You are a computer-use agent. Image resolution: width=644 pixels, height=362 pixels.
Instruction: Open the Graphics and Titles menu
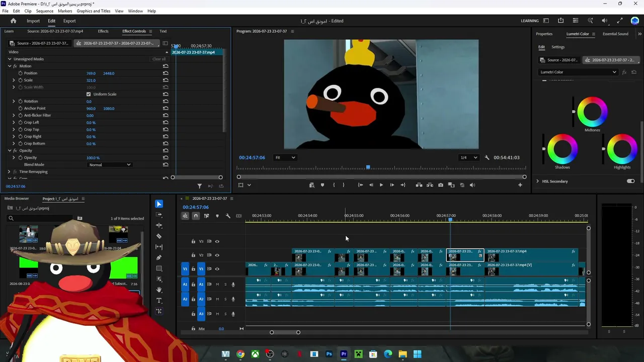pyautogui.click(x=94, y=11)
